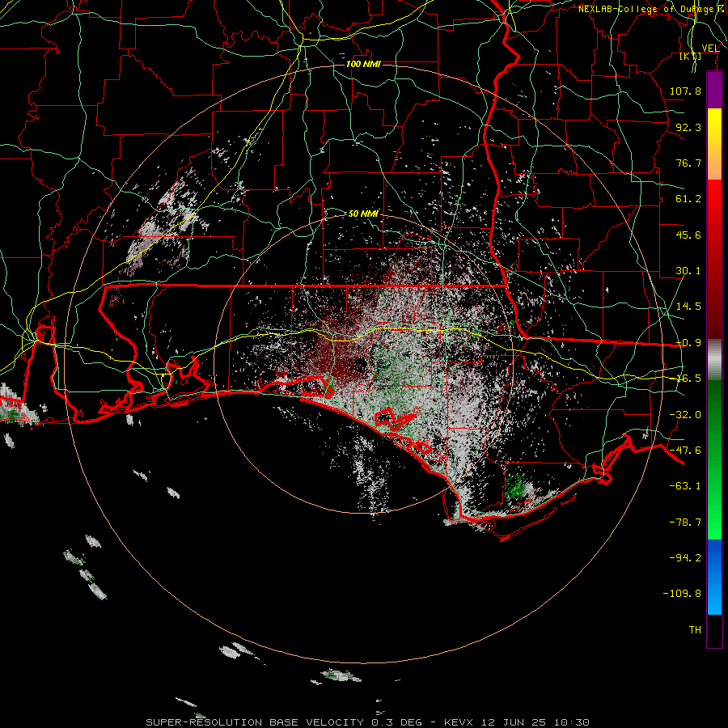Image resolution: width=728 pixels, height=728 pixels.
Task: Click the 92.3 velocity legend value
Action: pos(688,127)
